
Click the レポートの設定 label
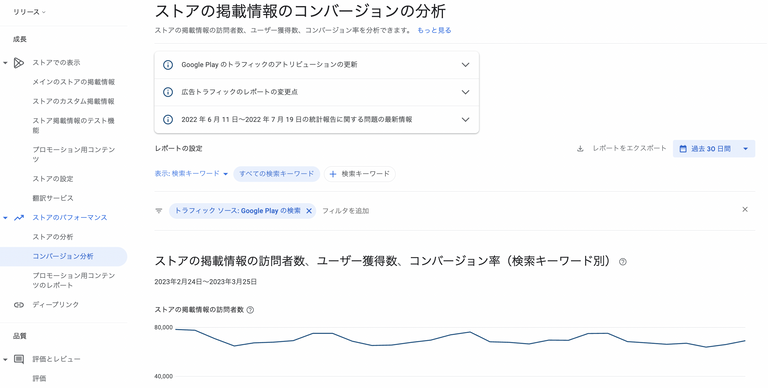(178, 148)
